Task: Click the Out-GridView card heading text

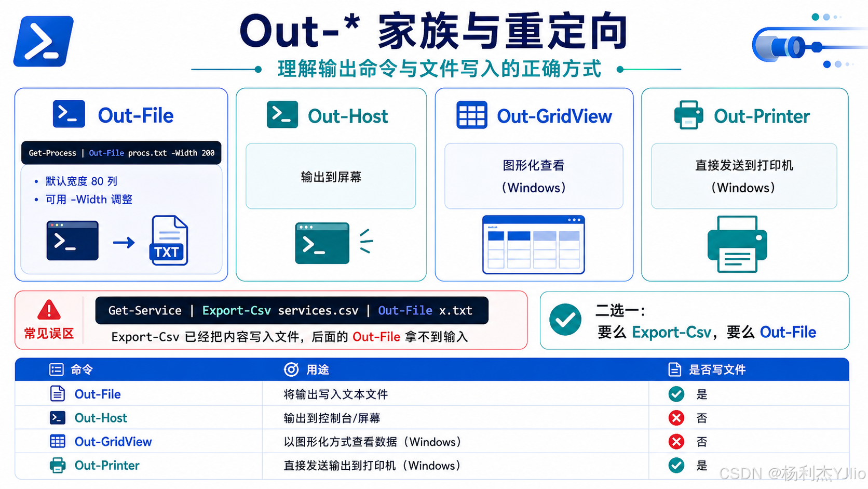Action: pos(554,116)
